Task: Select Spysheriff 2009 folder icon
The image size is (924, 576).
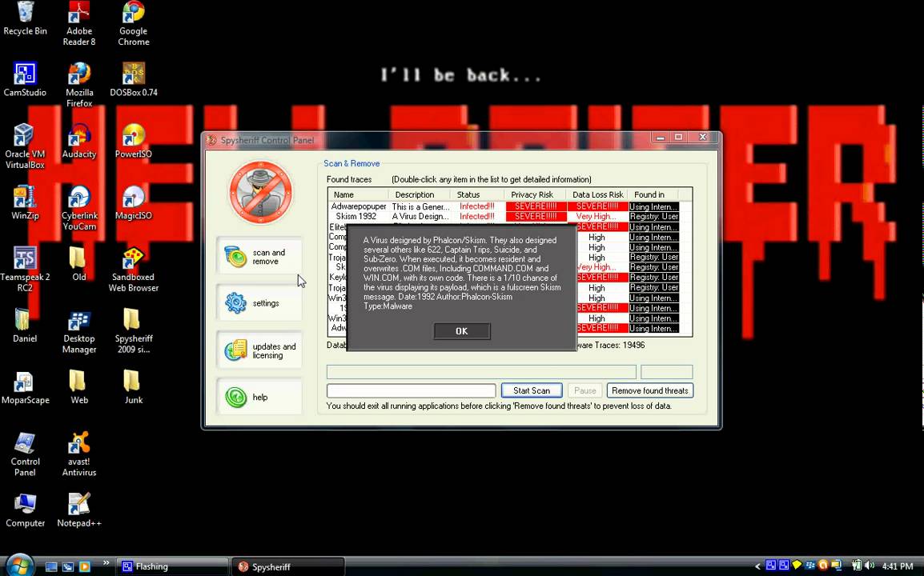Action: (x=134, y=331)
